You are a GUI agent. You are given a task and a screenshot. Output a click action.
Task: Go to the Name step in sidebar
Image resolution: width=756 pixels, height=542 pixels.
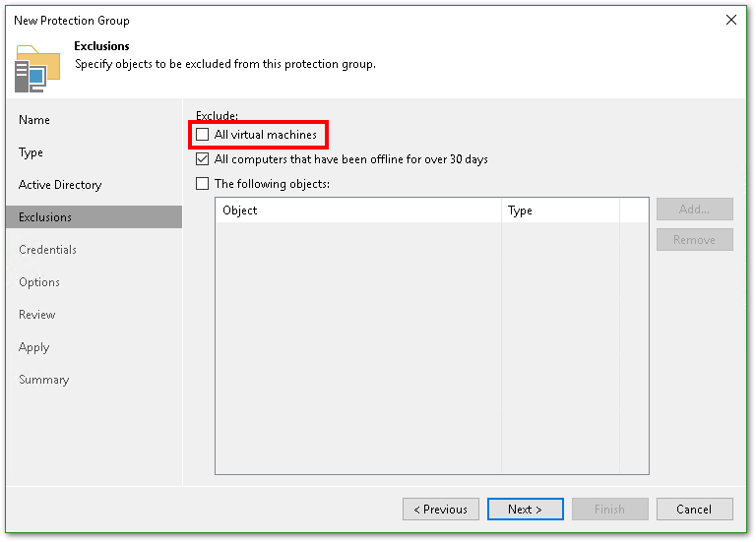(34, 120)
